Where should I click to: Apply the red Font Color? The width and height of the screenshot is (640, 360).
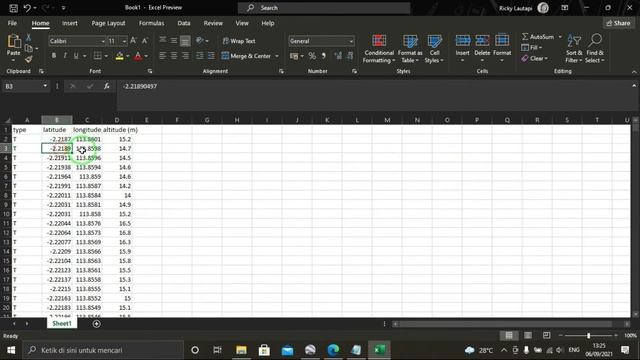[138, 56]
